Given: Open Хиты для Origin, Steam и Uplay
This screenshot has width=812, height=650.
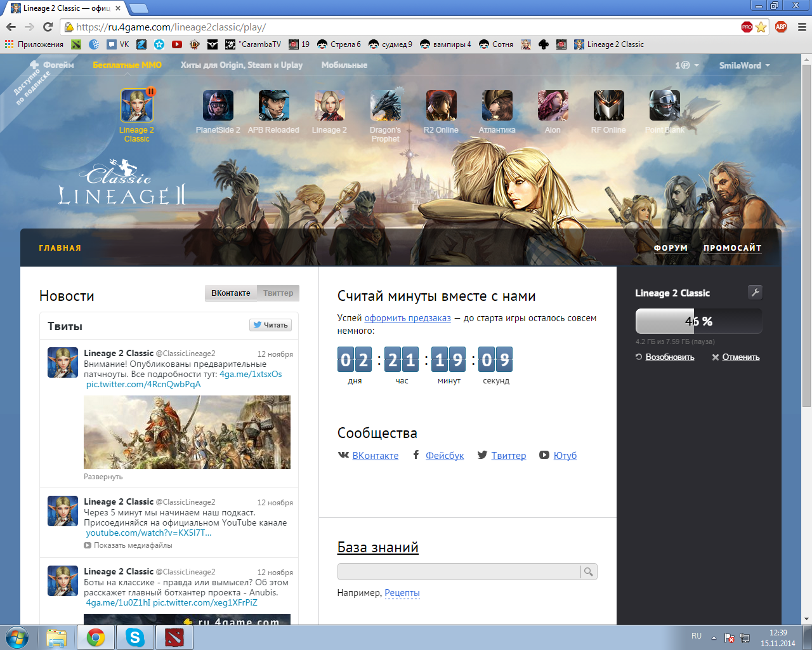Looking at the screenshot, I should pyautogui.click(x=241, y=65).
